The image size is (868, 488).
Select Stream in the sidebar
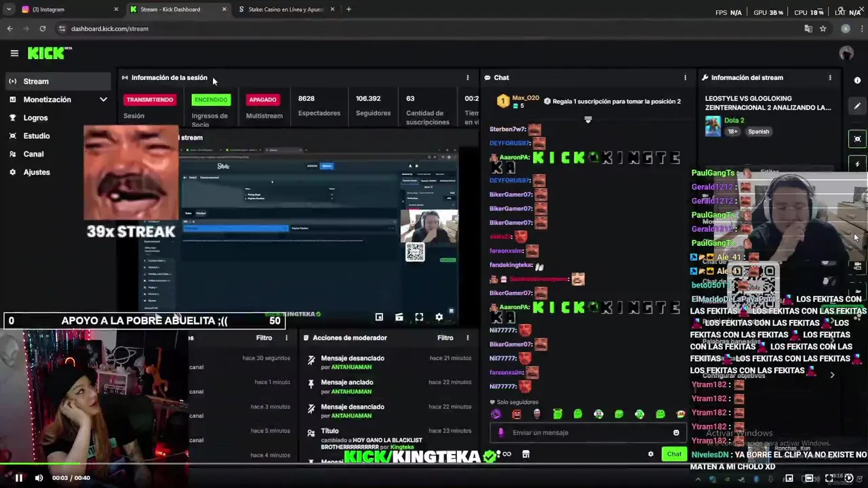58,81
